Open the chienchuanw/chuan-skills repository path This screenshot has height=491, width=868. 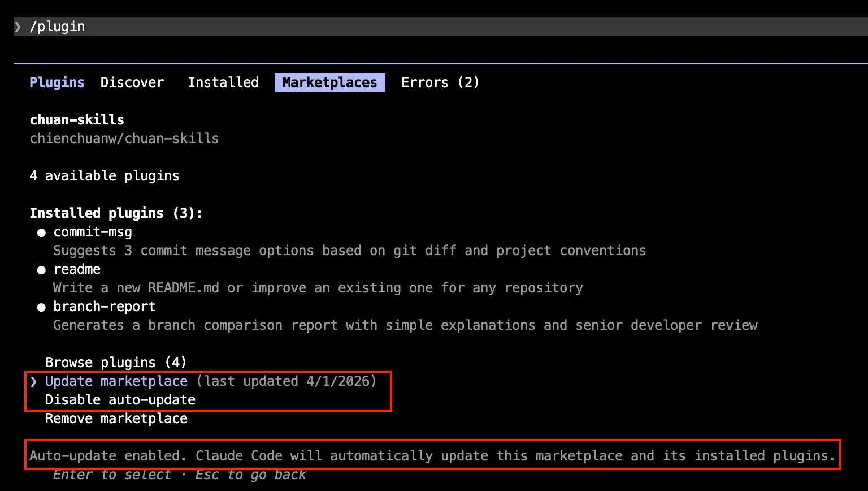tap(124, 139)
